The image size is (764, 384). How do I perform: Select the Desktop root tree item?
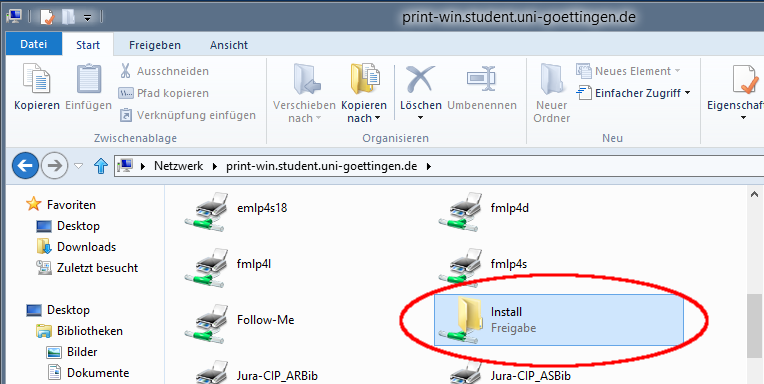click(68, 310)
